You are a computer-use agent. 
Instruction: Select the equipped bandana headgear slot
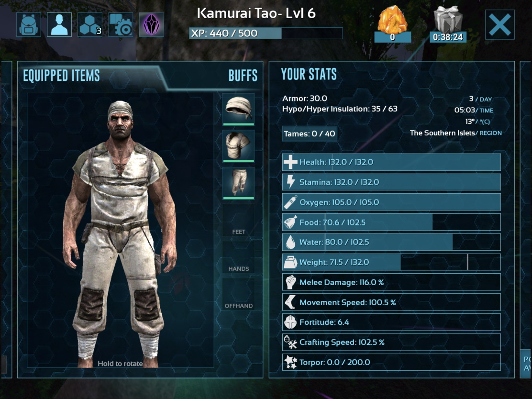pyautogui.click(x=239, y=110)
